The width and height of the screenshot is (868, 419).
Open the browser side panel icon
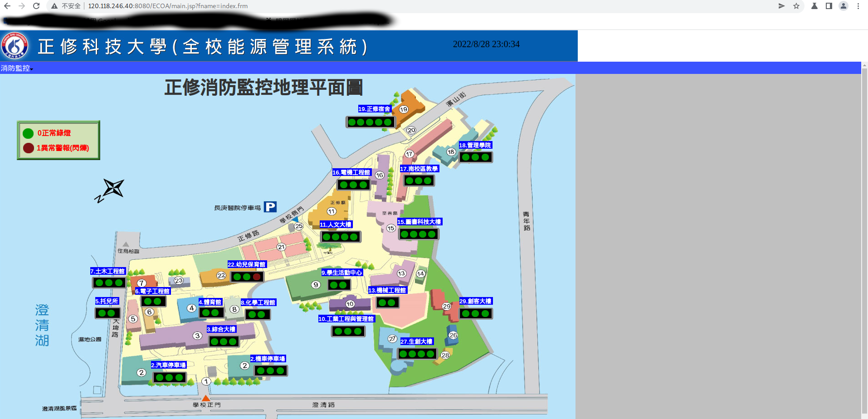(829, 6)
